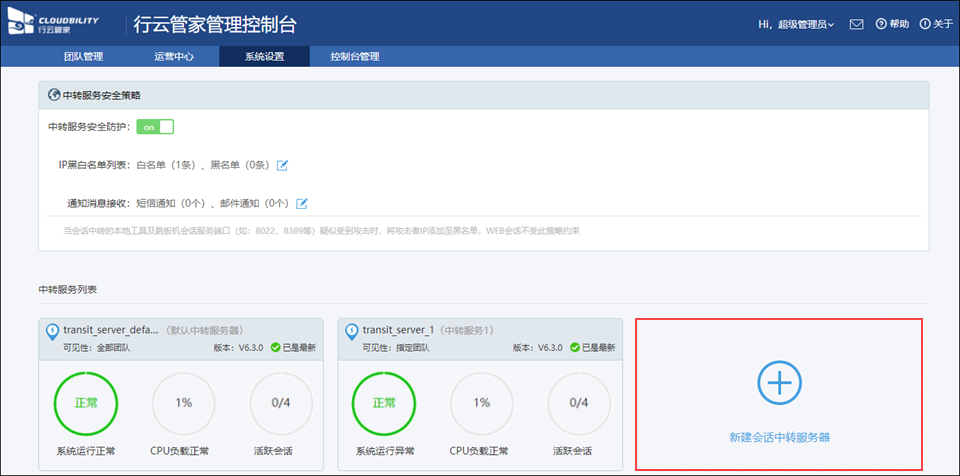Click the Cloudbility 行云管家 logo
The image size is (960, 476).
[62, 24]
